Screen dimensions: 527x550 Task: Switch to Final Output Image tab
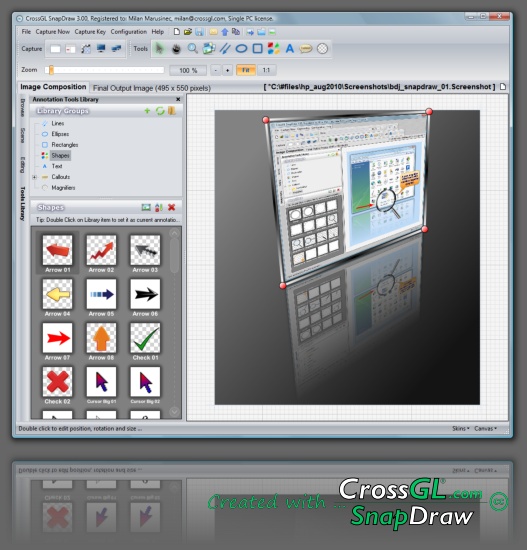coord(152,88)
